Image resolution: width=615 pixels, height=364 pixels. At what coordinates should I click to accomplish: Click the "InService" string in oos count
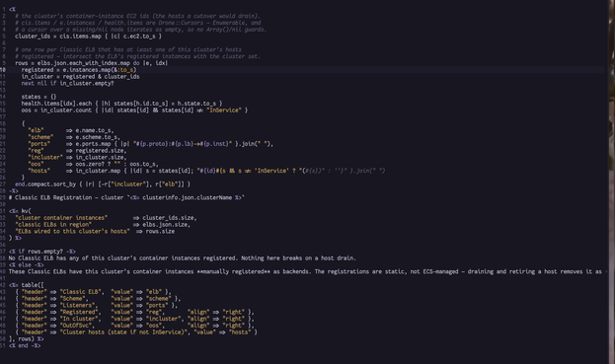click(x=223, y=110)
